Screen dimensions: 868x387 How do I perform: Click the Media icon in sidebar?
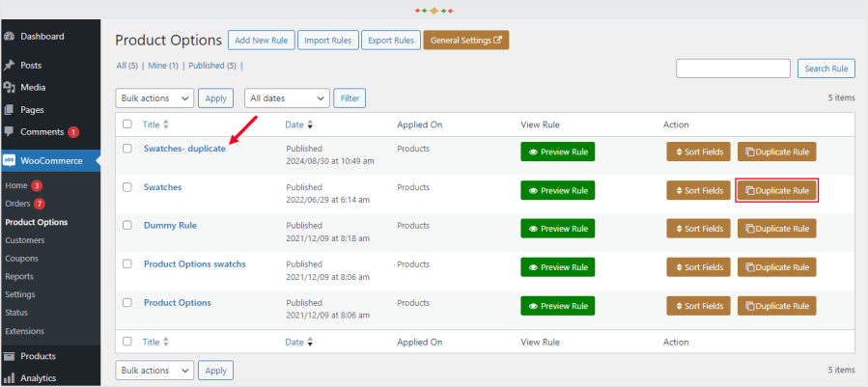(9, 88)
